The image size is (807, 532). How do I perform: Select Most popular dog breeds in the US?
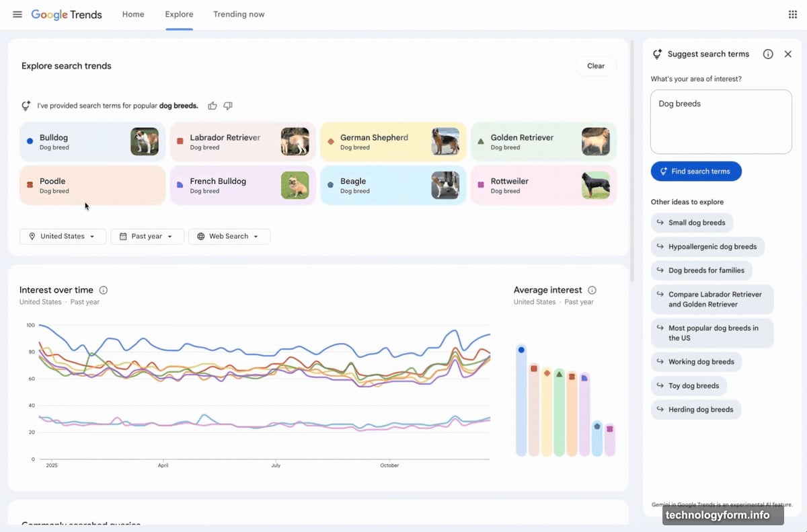click(712, 333)
